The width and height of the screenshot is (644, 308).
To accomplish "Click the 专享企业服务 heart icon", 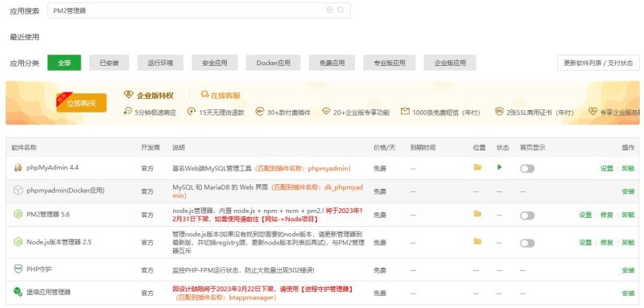I will click(x=592, y=112).
